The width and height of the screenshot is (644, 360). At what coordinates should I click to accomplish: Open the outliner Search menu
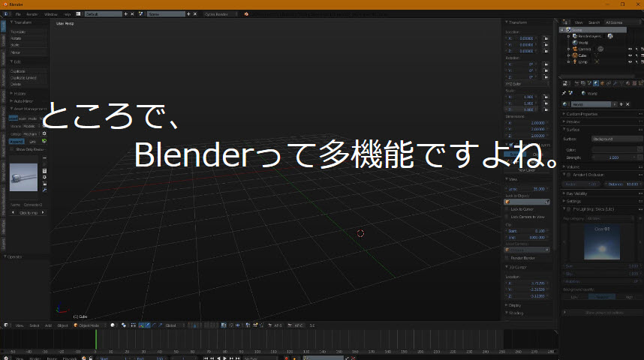pyautogui.click(x=594, y=22)
